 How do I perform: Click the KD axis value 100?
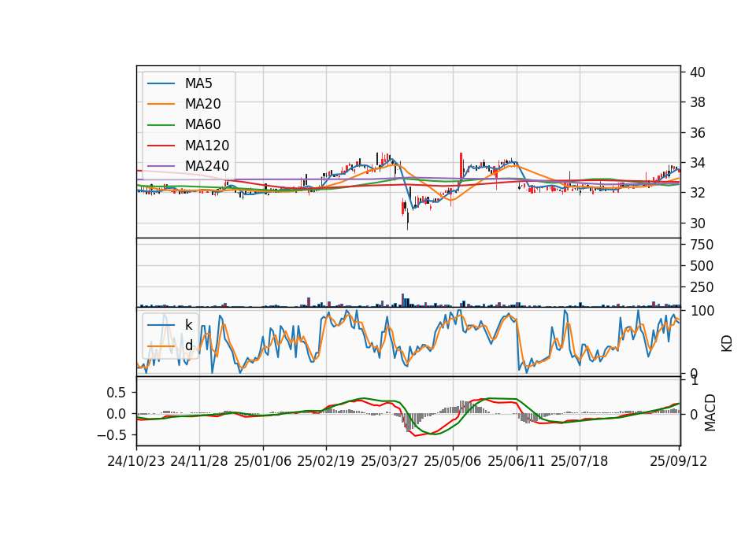(702, 311)
